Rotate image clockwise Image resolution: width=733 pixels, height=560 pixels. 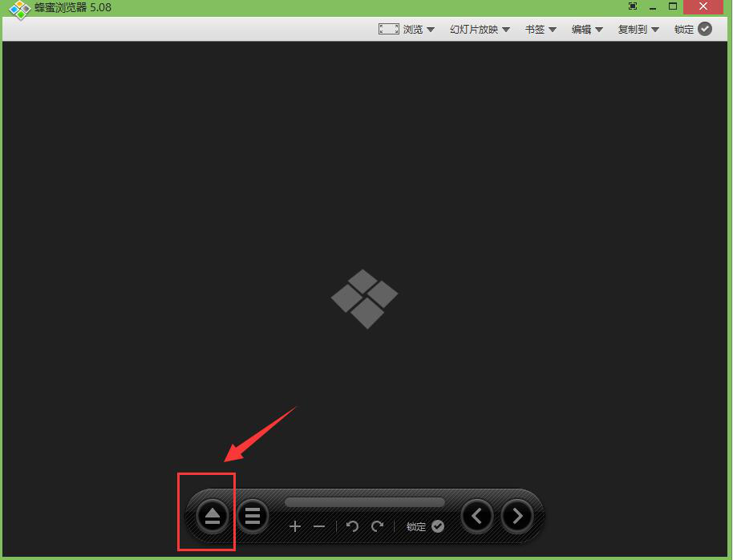click(x=377, y=527)
